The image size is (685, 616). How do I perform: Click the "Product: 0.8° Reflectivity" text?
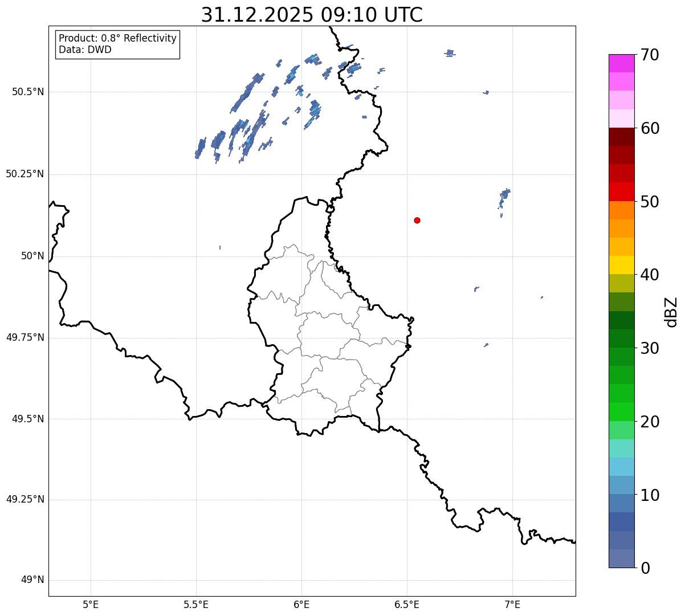pos(118,38)
